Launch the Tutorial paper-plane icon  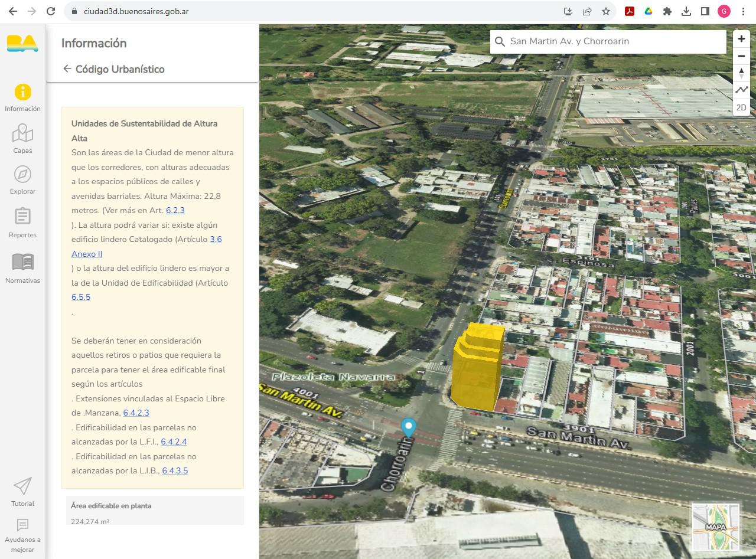point(22,492)
